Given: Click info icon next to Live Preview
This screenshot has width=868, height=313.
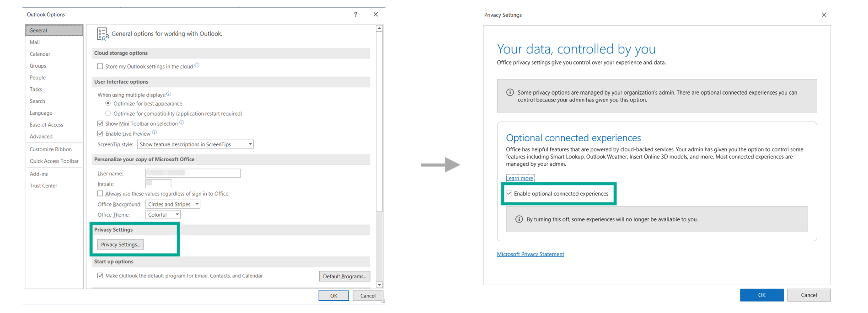Looking at the screenshot, I should click(155, 133).
